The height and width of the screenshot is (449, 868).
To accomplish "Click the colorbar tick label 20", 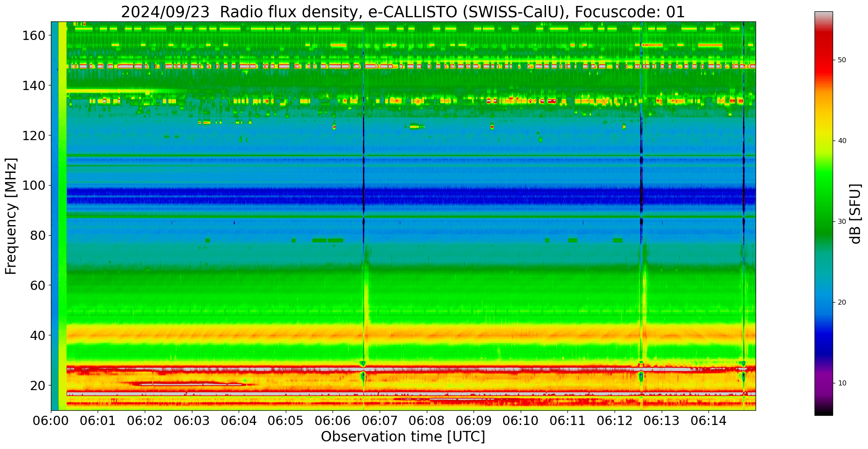I will (x=842, y=303).
